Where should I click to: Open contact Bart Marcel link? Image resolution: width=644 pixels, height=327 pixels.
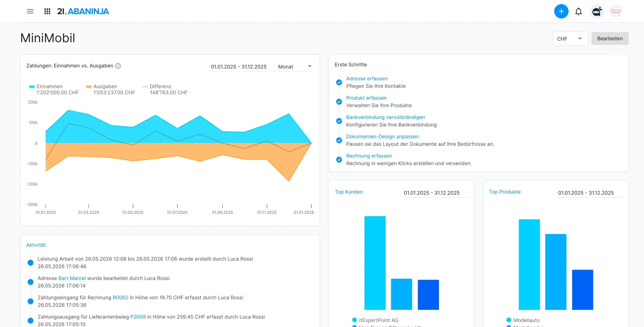(72, 278)
